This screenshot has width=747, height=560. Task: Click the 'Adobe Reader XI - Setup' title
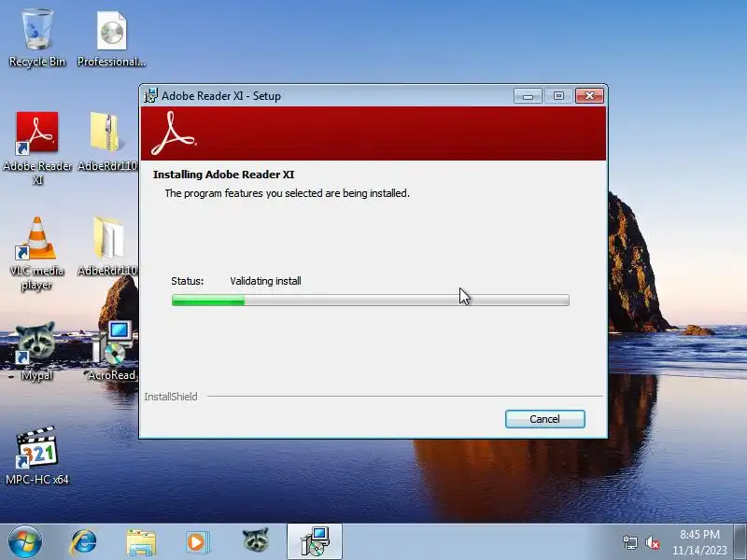221,96
